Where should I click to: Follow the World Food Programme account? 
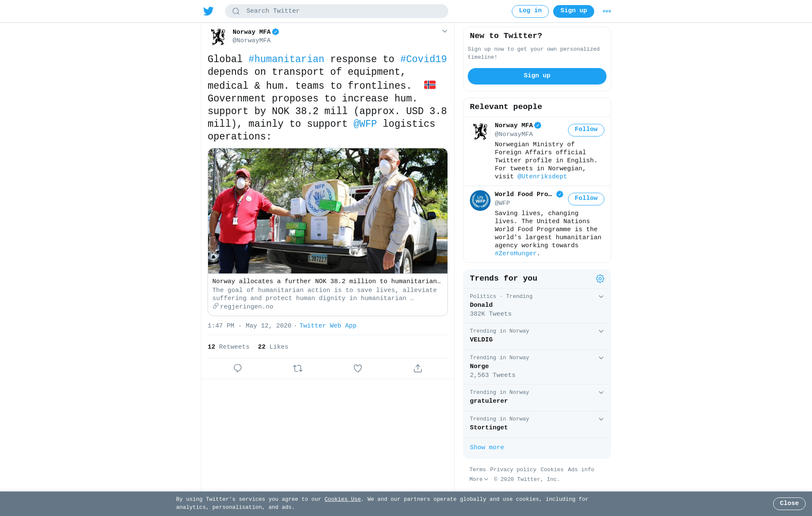[586, 199]
